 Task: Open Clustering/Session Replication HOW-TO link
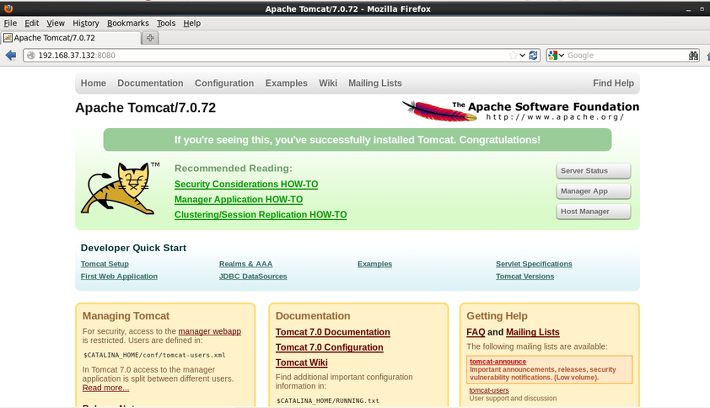261,215
